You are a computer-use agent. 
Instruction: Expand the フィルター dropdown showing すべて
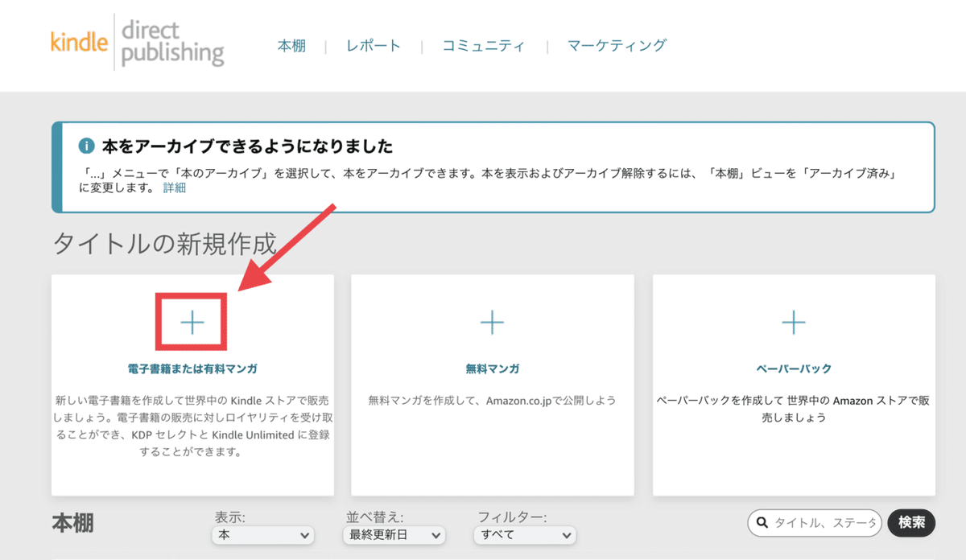[526, 535]
